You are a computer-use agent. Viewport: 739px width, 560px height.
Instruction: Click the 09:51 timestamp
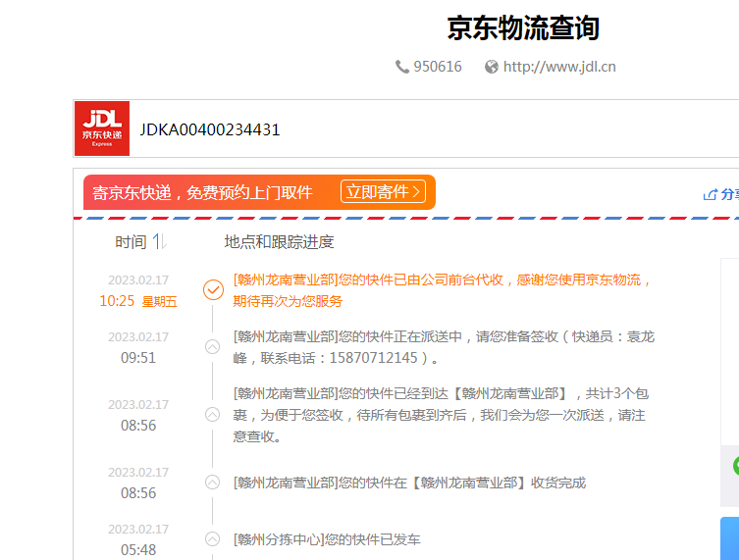point(138,358)
